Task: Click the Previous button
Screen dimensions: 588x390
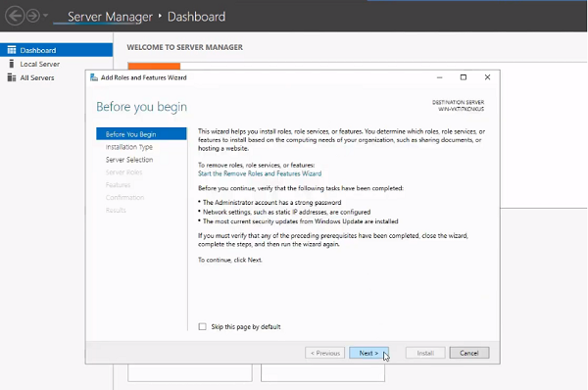Action: 324,353
